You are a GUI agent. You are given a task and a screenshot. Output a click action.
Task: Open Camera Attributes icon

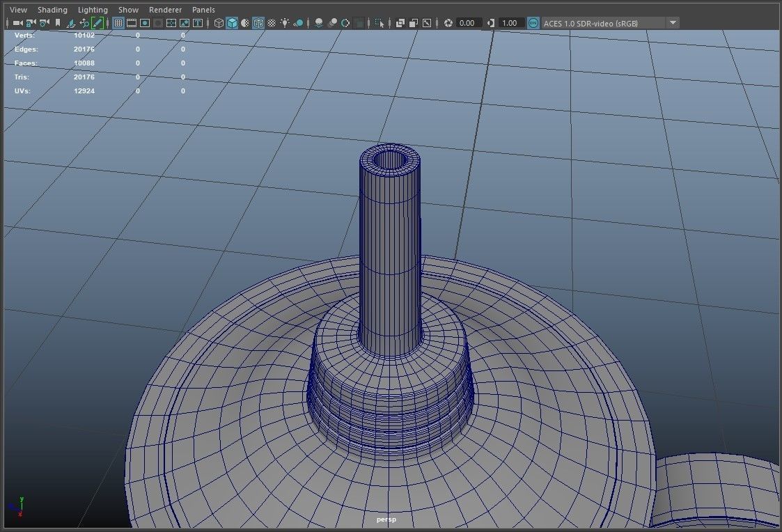click(45, 23)
